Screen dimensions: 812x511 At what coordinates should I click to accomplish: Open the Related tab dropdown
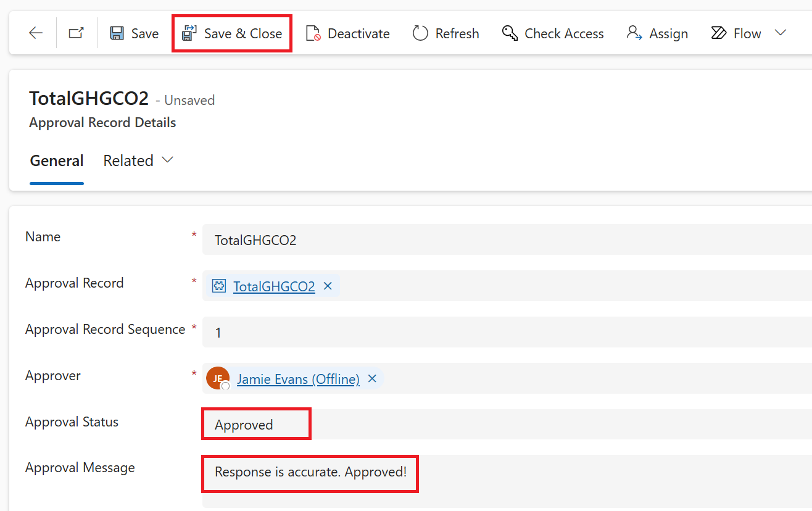[x=138, y=161]
